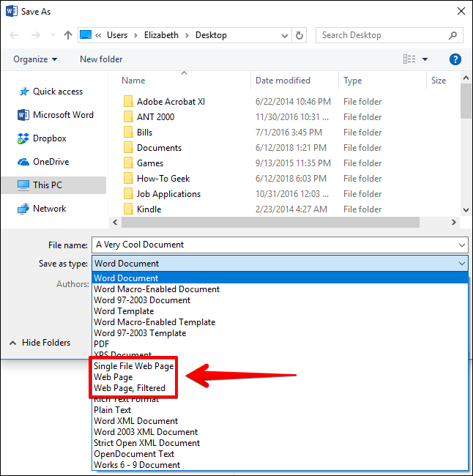
Task: Click the Refresh icon in address bar
Action: 299,35
